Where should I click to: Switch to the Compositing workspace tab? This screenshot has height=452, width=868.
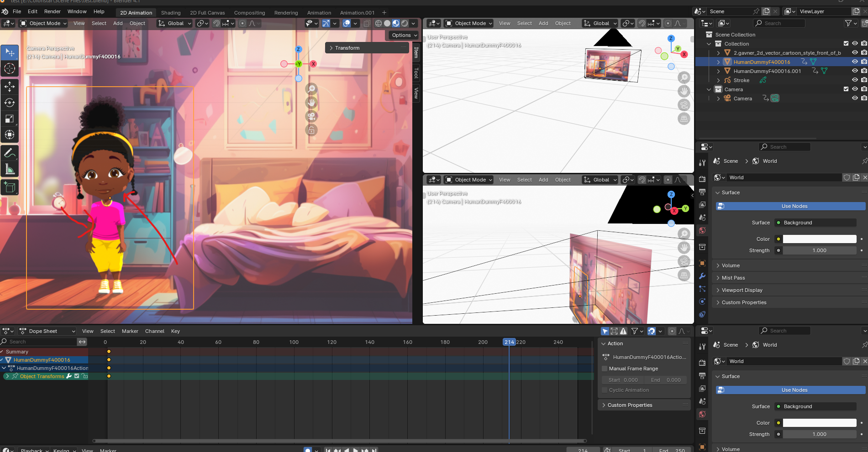pos(249,13)
